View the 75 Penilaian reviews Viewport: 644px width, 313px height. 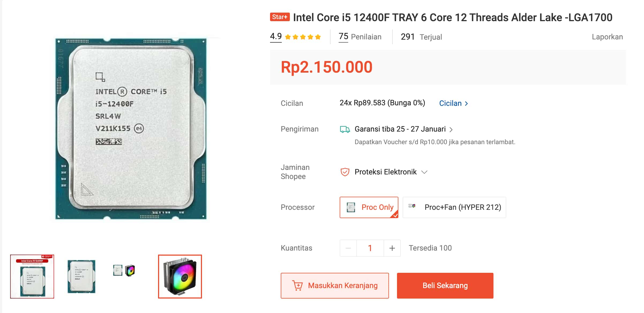[x=360, y=37]
